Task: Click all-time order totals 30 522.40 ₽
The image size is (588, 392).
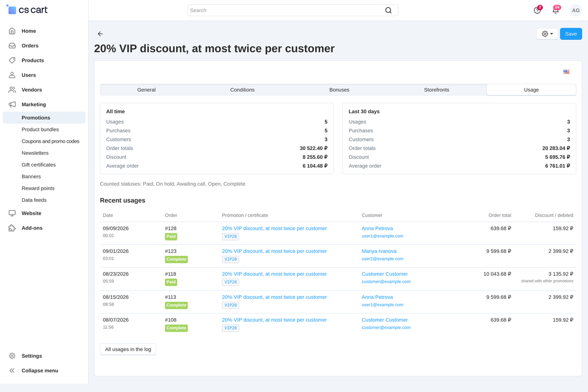Action: [314, 148]
